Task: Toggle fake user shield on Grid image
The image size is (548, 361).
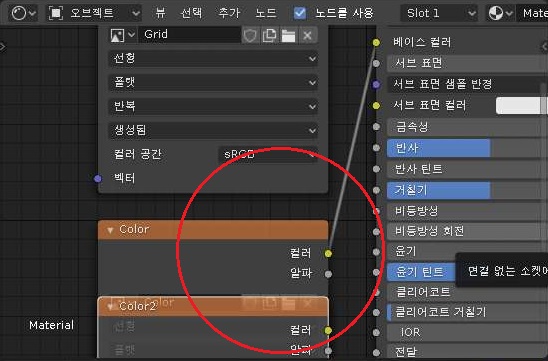Action: pyautogui.click(x=250, y=35)
